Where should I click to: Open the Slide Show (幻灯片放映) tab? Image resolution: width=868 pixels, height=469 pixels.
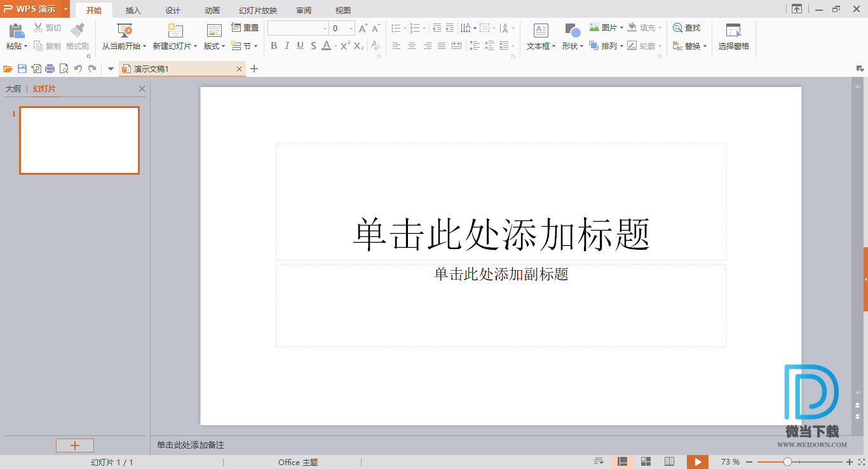(258, 10)
